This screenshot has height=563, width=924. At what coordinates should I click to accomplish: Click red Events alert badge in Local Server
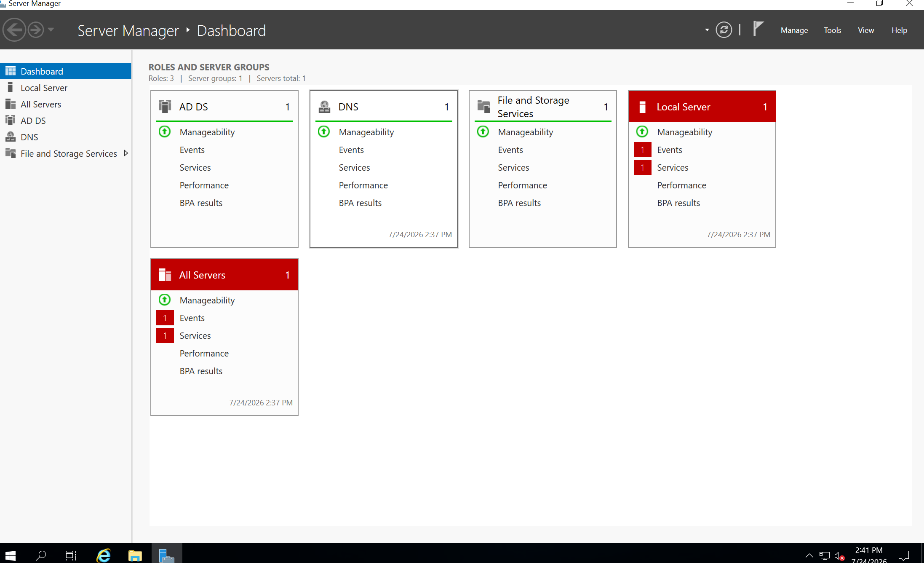point(642,150)
